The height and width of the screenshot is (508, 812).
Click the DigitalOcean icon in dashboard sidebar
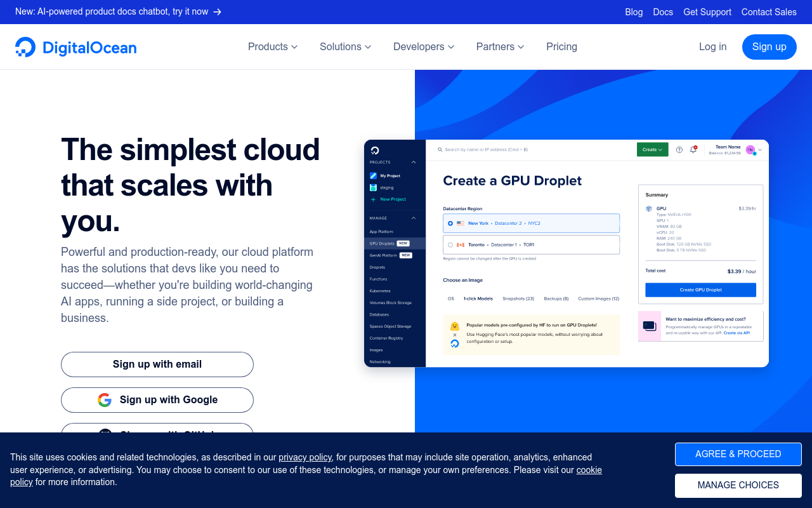(375, 150)
